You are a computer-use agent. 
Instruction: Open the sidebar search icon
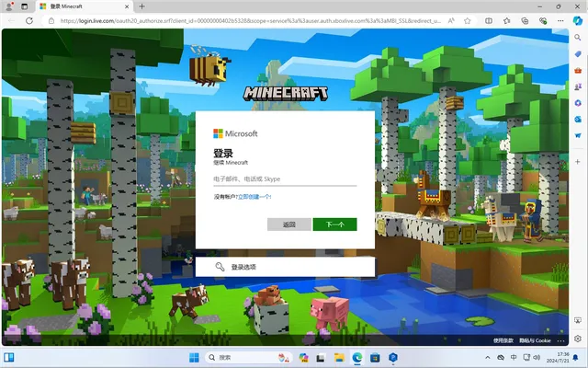pyautogui.click(x=578, y=38)
